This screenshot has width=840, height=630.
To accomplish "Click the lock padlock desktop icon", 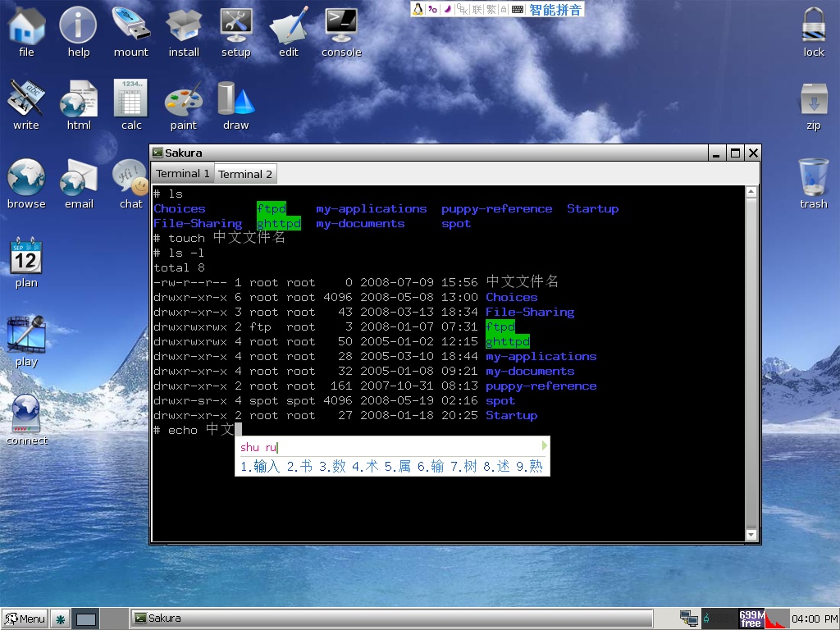I will point(813,26).
